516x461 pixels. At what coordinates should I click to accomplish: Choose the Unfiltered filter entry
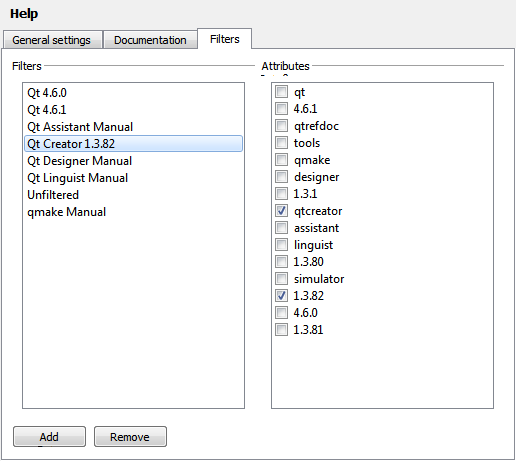pyautogui.click(x=133, y=195)
